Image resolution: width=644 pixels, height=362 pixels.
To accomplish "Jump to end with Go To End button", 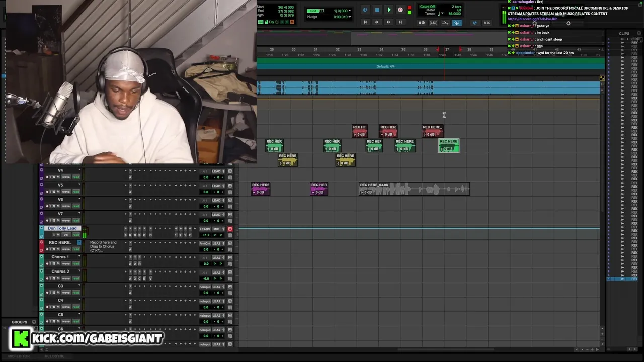I will point(400,22).
